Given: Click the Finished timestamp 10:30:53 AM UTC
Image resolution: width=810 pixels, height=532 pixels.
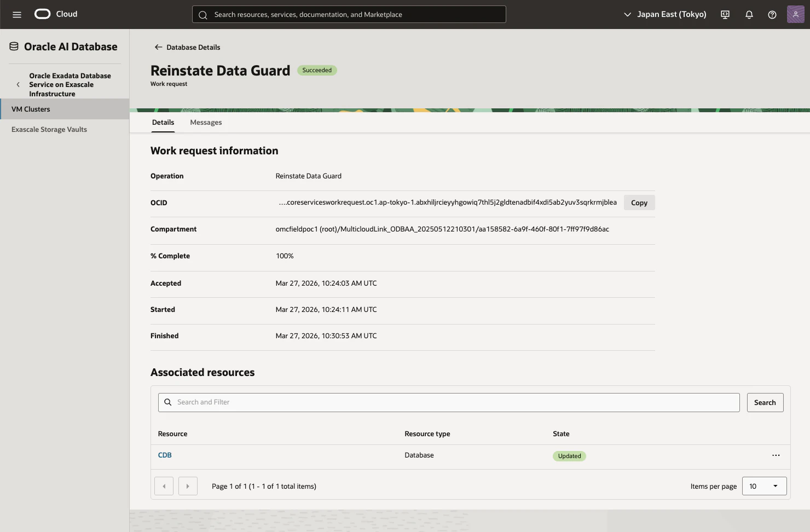Looking at the screenshot, I should (x=326, y=336).
